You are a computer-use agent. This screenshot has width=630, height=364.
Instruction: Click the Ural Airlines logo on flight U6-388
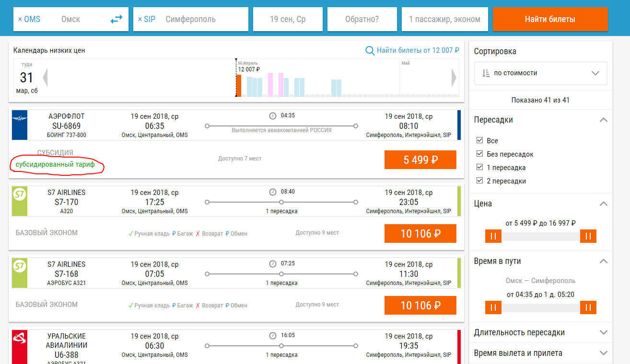[x=20, y=339]
